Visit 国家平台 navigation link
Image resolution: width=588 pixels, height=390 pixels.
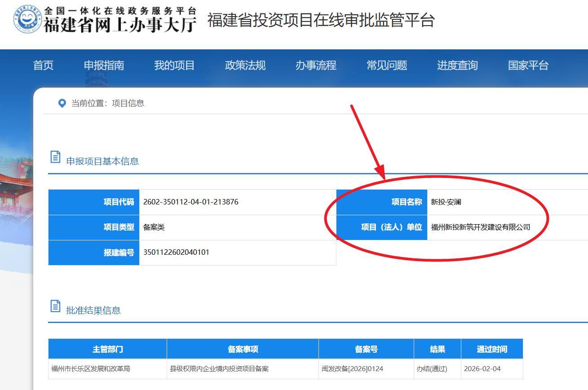pyautogui.click(x=528, y=66)
